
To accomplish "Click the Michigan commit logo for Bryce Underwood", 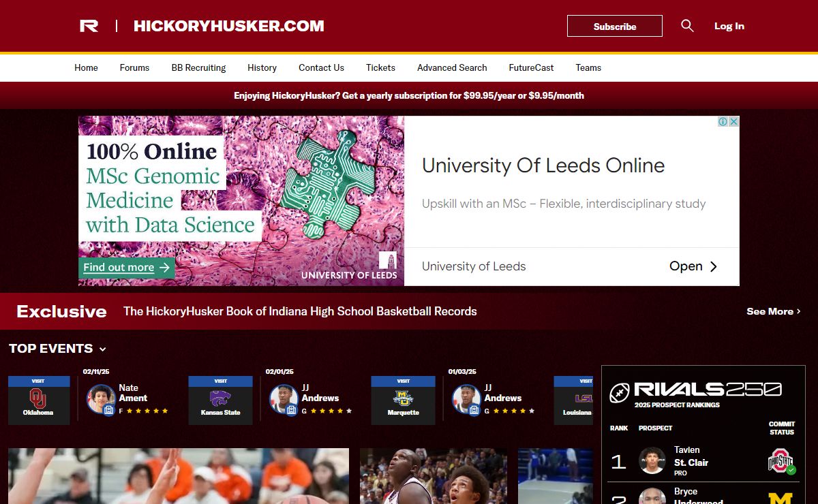I will click(781, 498).
